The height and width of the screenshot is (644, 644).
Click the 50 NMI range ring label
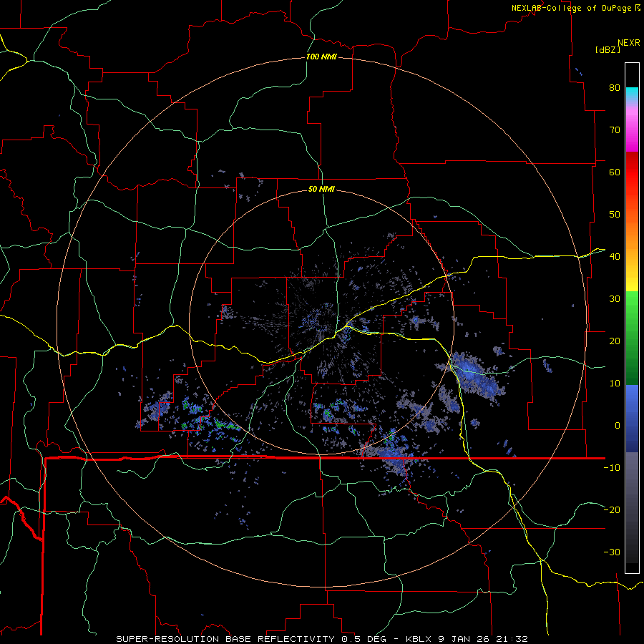pyautogui.click(x=321, y=189)
